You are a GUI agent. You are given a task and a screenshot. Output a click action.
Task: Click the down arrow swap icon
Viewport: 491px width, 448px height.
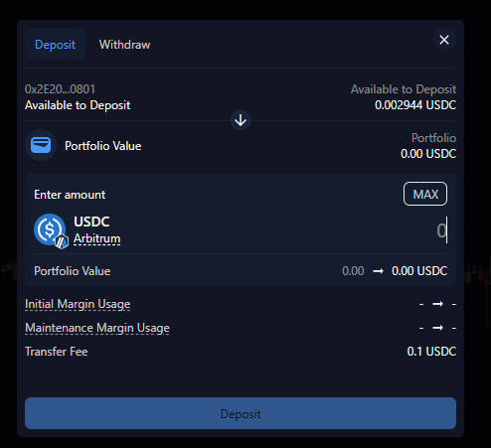click(x=241, y=120)
